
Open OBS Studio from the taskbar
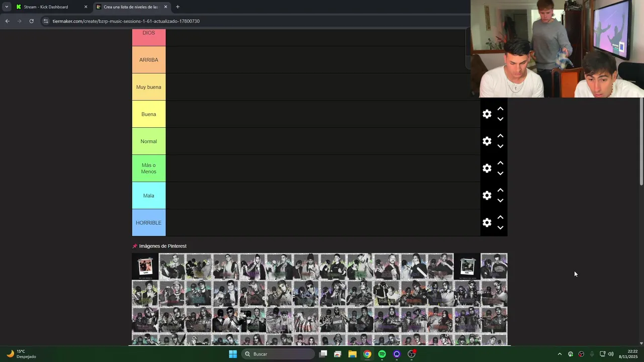[412, 354]
